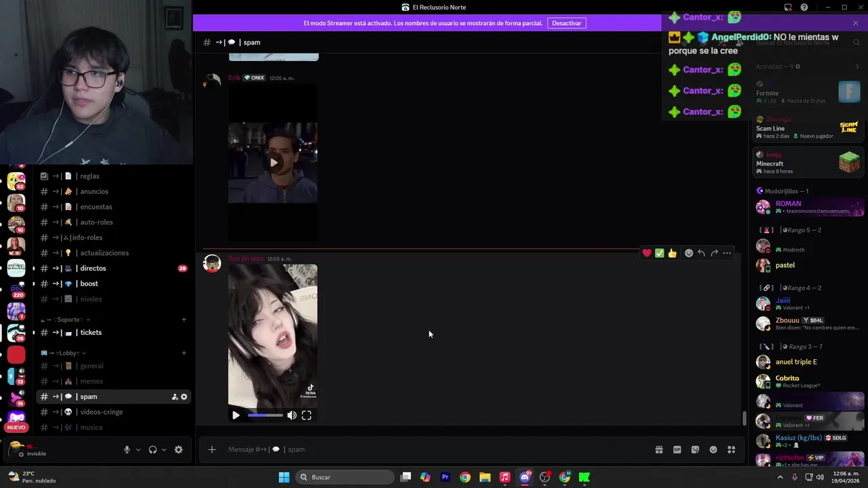Open the apps launcher in message bar

point(731,449)
